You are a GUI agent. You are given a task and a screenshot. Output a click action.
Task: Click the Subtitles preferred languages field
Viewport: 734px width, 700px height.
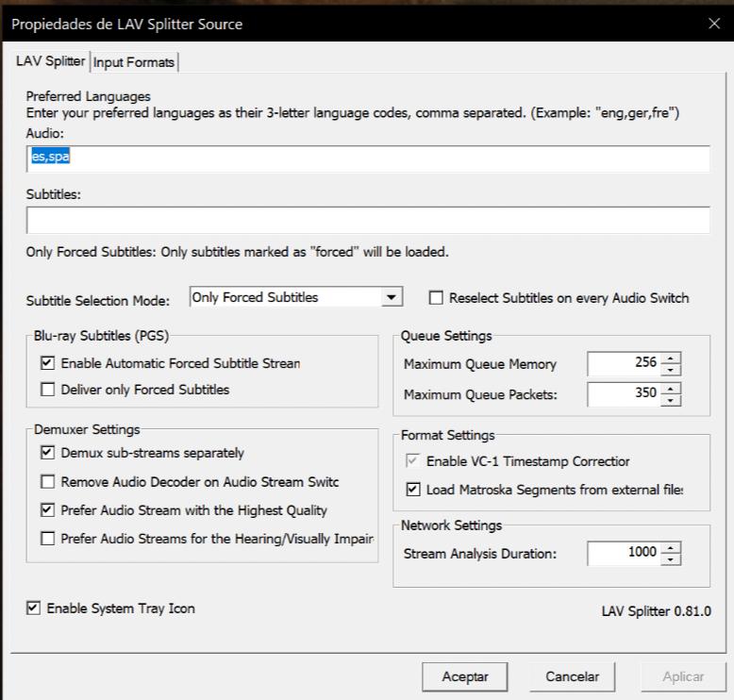(368, 221)
